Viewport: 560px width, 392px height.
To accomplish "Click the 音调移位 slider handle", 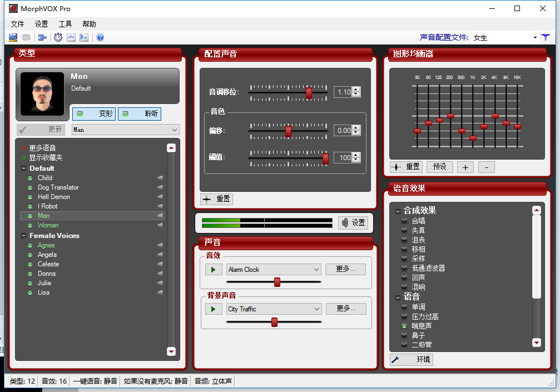I will pos(309,93).
